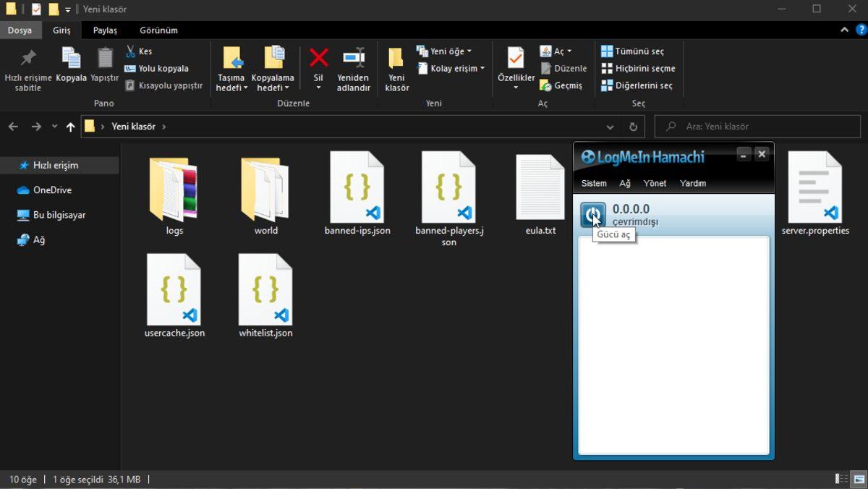Image resolution: width=868 pixels, height=489 pixels.
Task: Click the Yeniden adlandır rename icon
Action: 353,59
